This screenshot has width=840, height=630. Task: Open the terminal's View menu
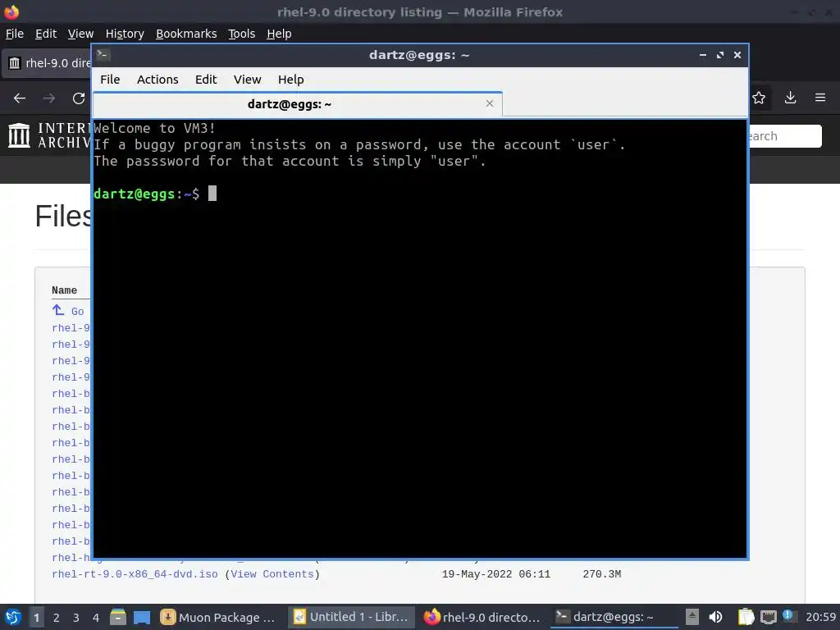click(247, 80)
